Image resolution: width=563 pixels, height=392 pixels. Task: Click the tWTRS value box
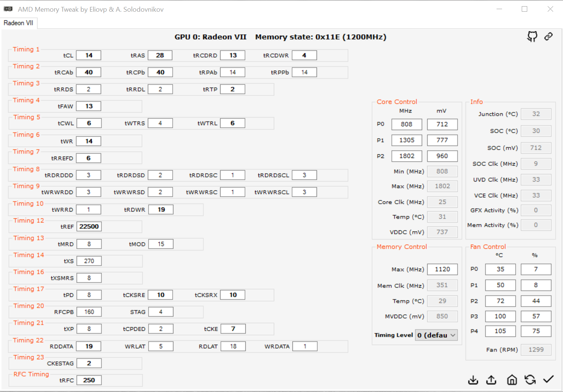pyautogui.click(x=160, y=123)
